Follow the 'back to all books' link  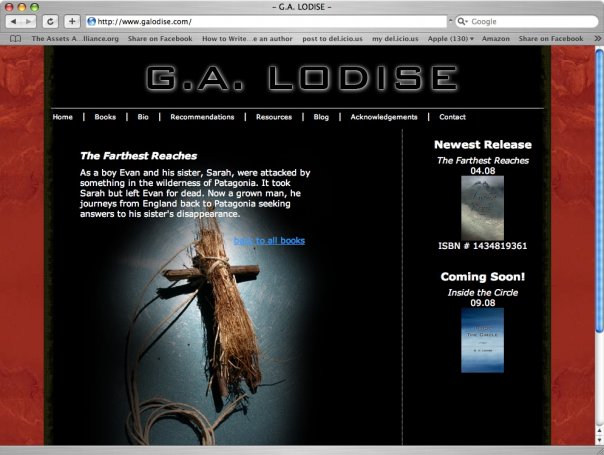[x=269, y=241]
